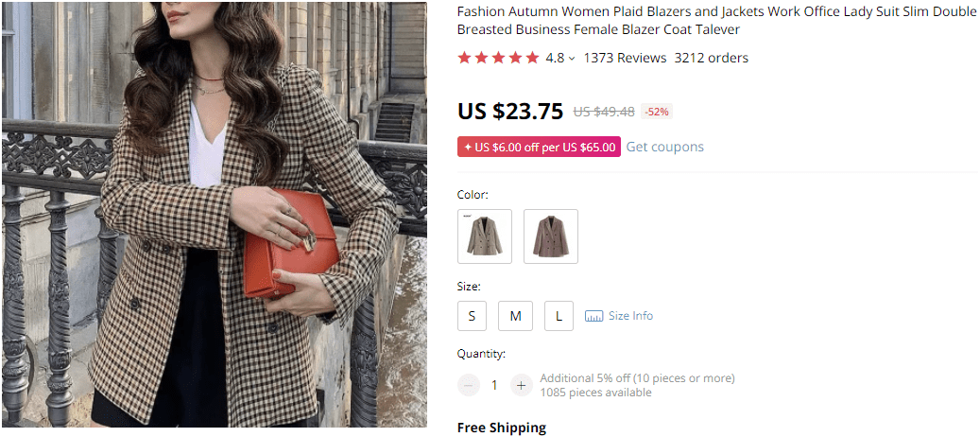Decrease quantity with the minus button
The height and width of the screenshot is (437, 980).
[x=469, y=385]
